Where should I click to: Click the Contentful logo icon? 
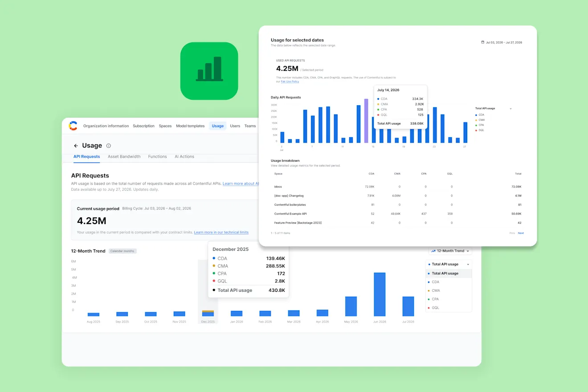point(73,126)
